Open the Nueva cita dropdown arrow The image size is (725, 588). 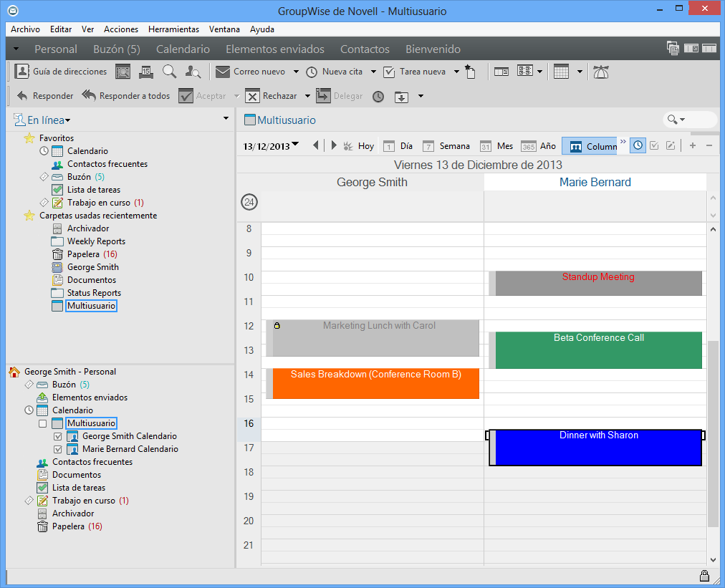pos(373,72)
